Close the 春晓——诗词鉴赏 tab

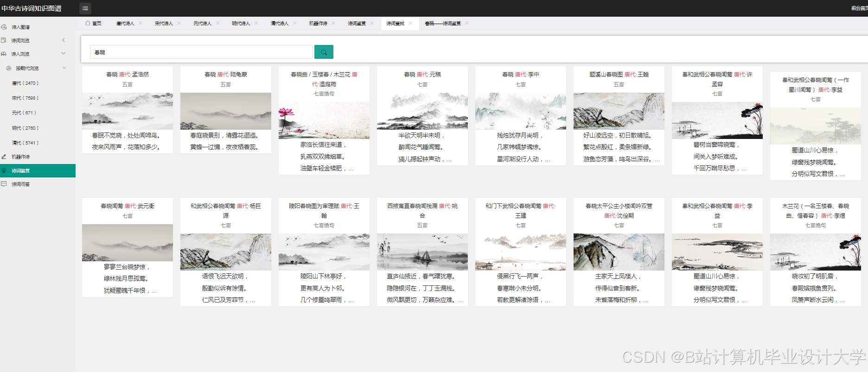click(x=467, y=23)
